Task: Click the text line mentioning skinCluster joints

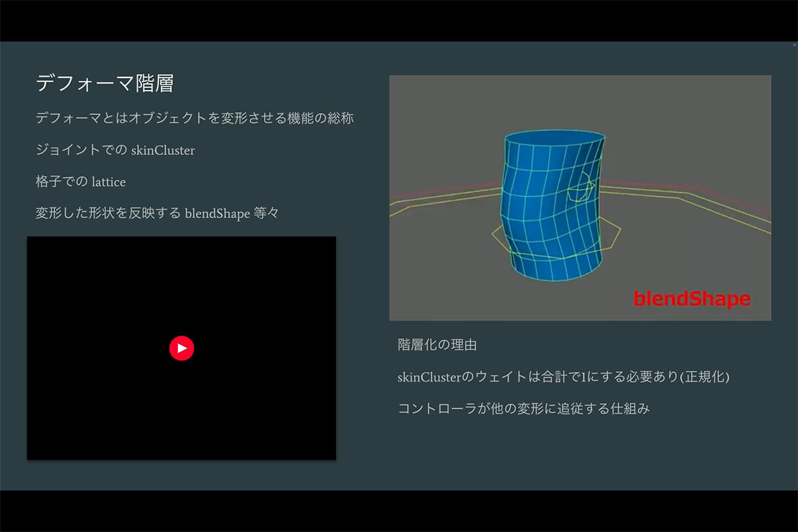Action: [x=115, y=150]
